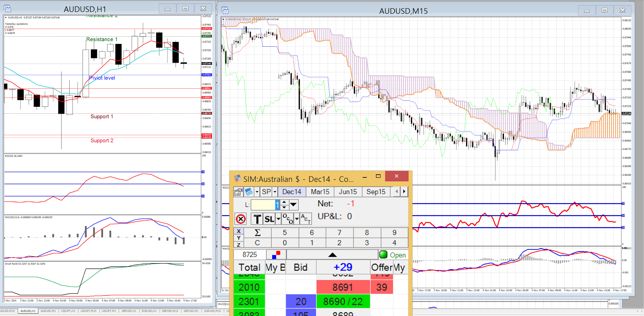
Task: Click the red cancel-all orders icon
Action: coord(241,219)
